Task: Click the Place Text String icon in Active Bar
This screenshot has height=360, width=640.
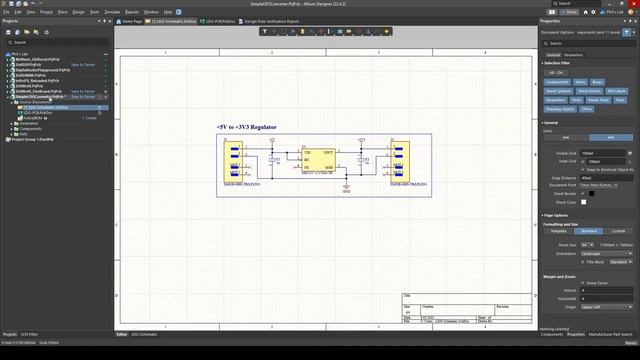Action: 368,31
